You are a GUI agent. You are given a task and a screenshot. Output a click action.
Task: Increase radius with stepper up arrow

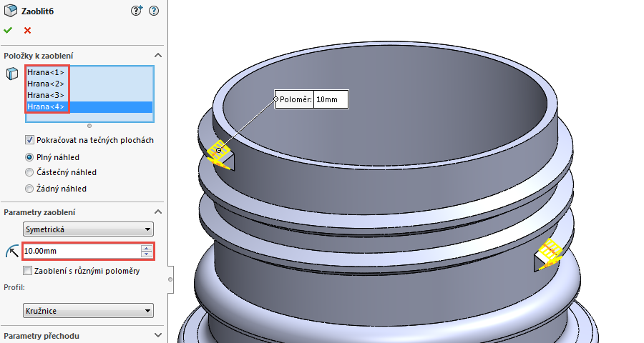click(x=146, y=248)
